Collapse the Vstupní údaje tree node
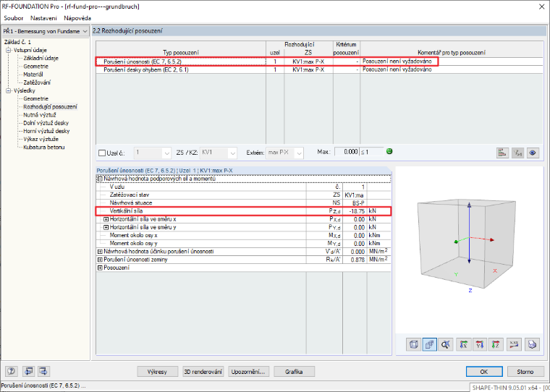 [x=9, y=50]
